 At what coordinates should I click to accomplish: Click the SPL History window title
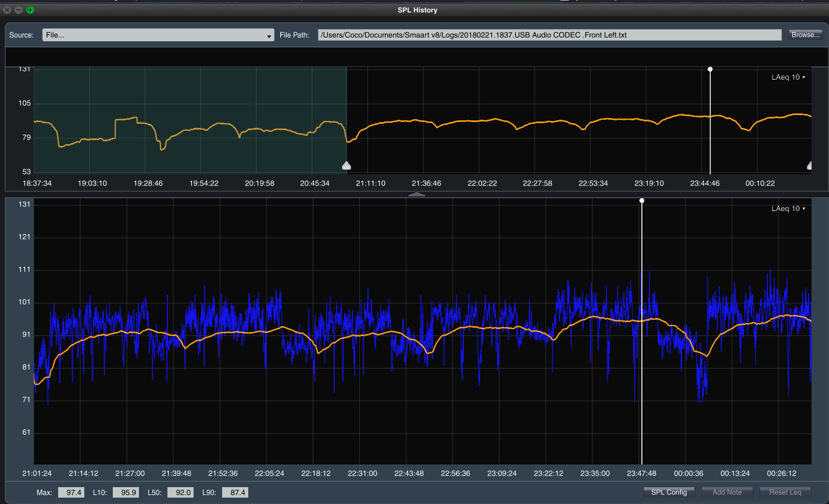(417, 10)
